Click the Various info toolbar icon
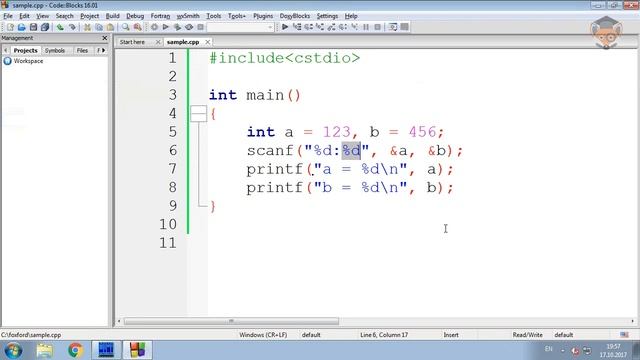The width and height of the screenshot is (640, 360). coord(404,27)
